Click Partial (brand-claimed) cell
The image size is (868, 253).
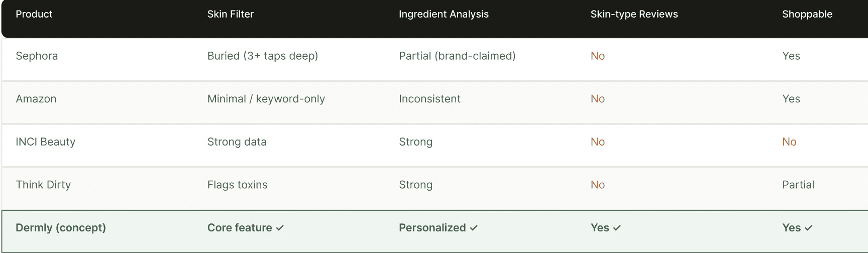(457, 56)
